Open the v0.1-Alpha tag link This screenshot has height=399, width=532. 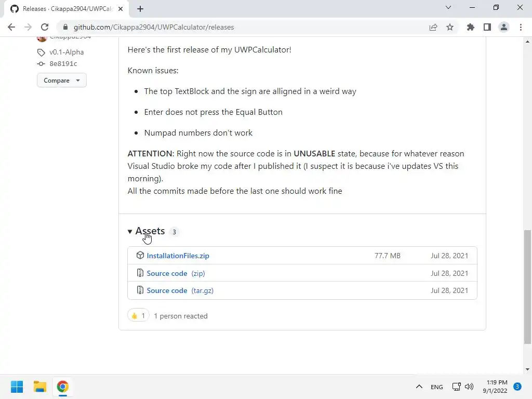[x=66, y=52]
